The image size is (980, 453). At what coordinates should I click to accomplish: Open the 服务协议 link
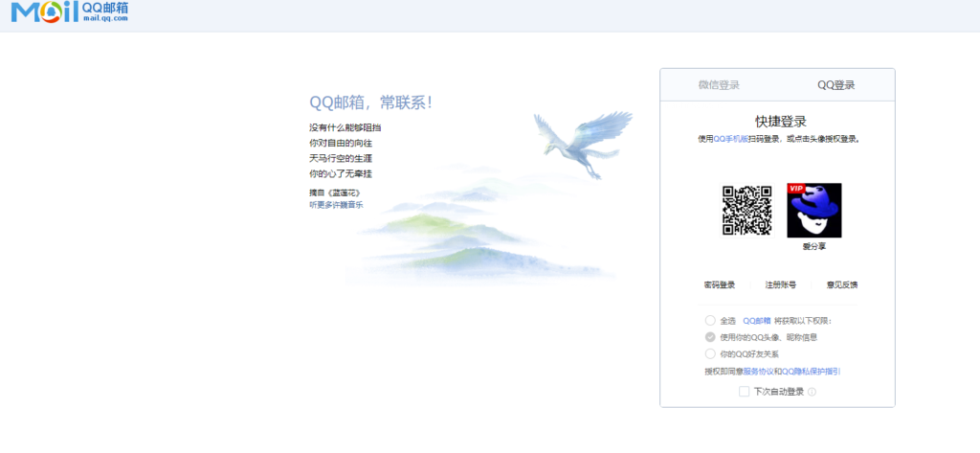(758, 371)
